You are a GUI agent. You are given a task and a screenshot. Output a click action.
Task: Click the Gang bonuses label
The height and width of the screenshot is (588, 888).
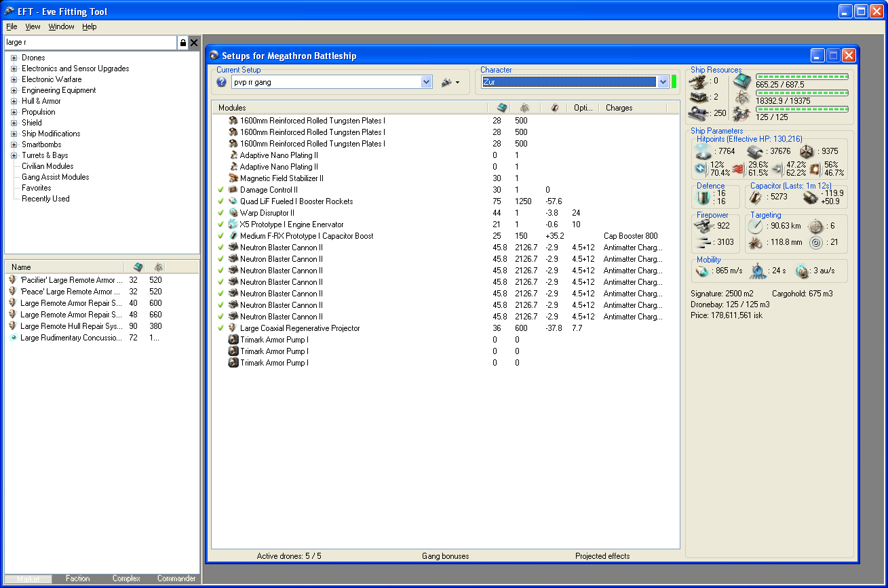pos(445,556)
